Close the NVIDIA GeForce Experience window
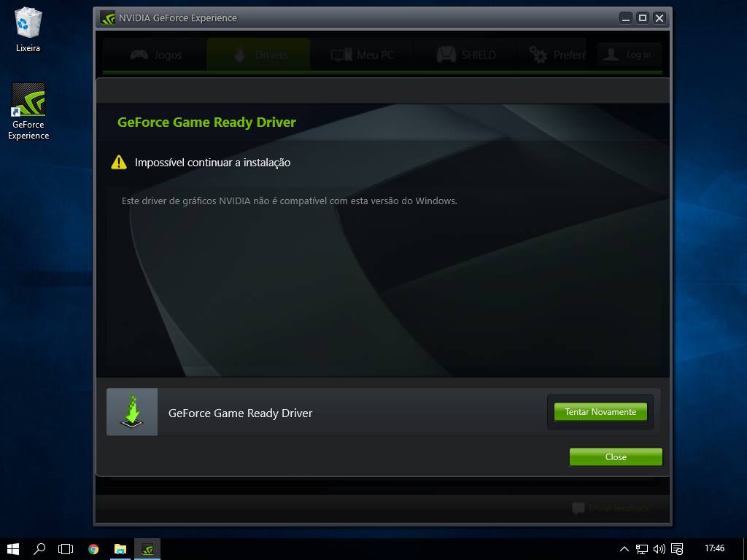Viewport: 747px width, 560px height. pyautogui.click(x=659, y=18)
